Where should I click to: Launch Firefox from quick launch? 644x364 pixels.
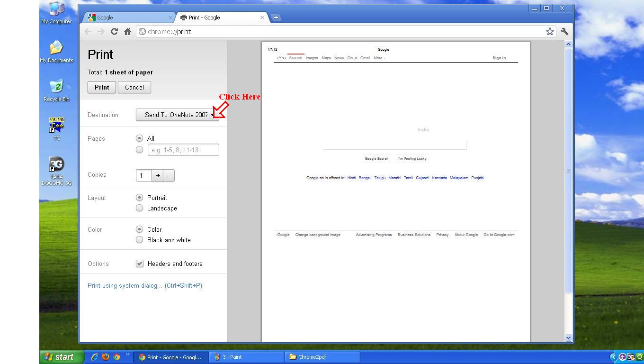(106, 357)
